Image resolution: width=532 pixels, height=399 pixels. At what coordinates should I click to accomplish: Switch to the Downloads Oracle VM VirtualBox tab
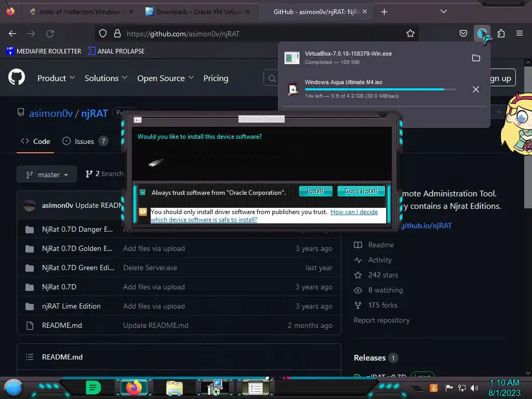tap(199, 12)
